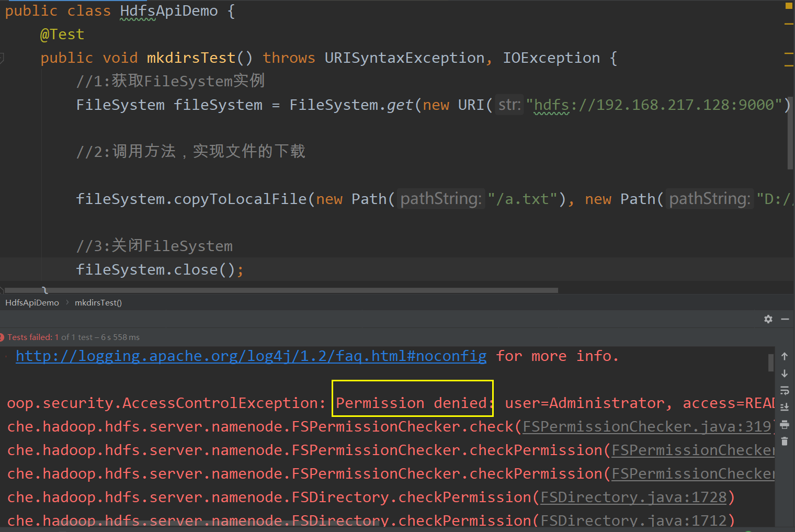The height and width of the screenshot is (532, 795).
Task: Jump down the stack trace
Action: click(785, 373)
